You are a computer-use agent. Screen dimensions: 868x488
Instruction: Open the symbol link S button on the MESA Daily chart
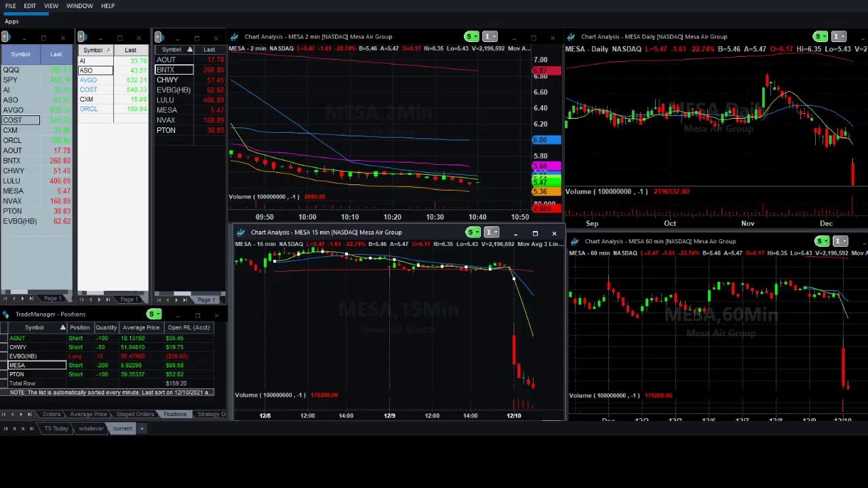821,37
